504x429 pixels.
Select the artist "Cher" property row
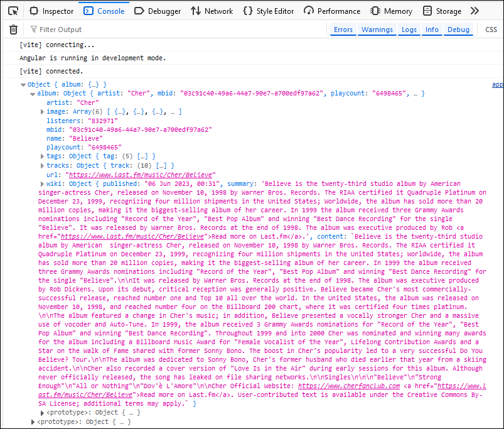tap(73, 102)
